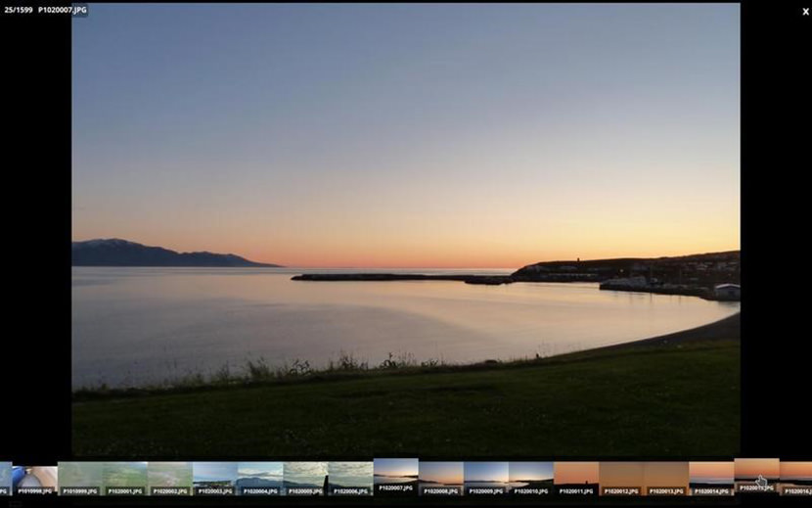Close the image viewer with the X
Image resolution: width=812 pixels, height=508 pixels.
805,12
